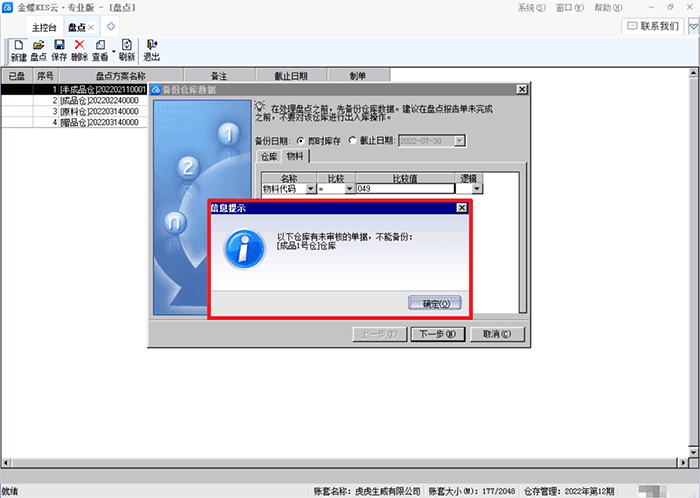Select row [原料仓]202203140000
Image resolution: width=700 pixels, height=498 pixels.
[74, 111]
